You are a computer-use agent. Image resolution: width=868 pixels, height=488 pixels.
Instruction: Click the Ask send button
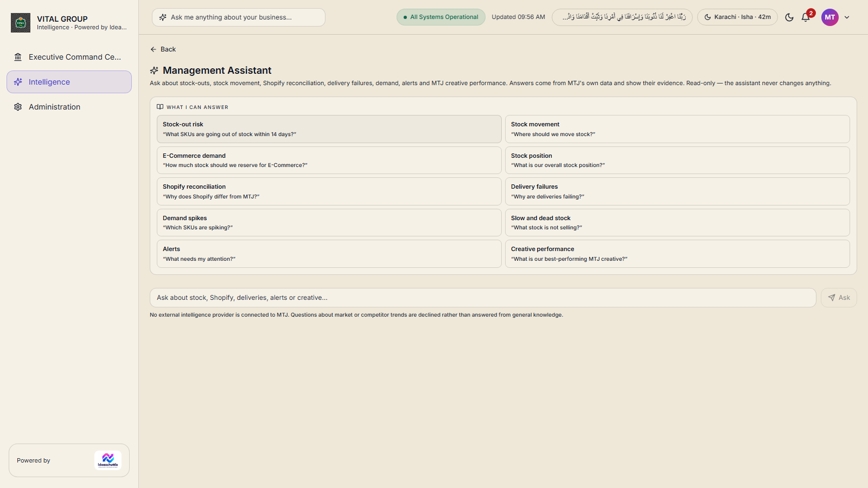pyautogui.click(x=839, y=298)
